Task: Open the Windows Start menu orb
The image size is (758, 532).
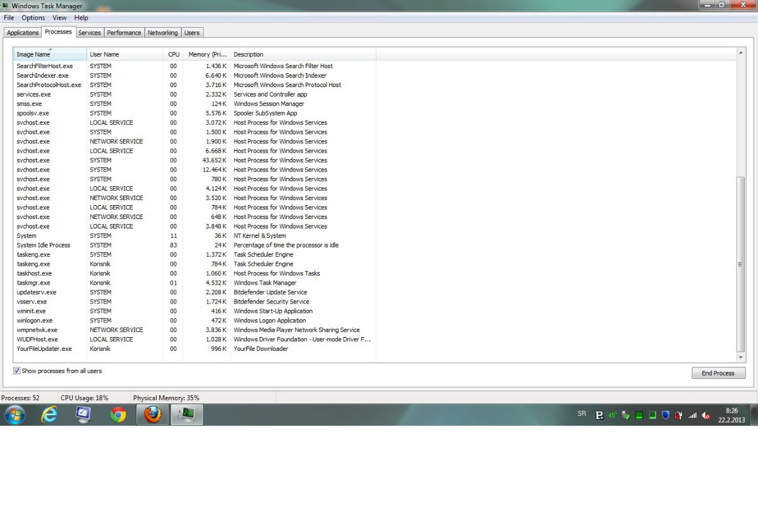Action: tap(15, 415)
